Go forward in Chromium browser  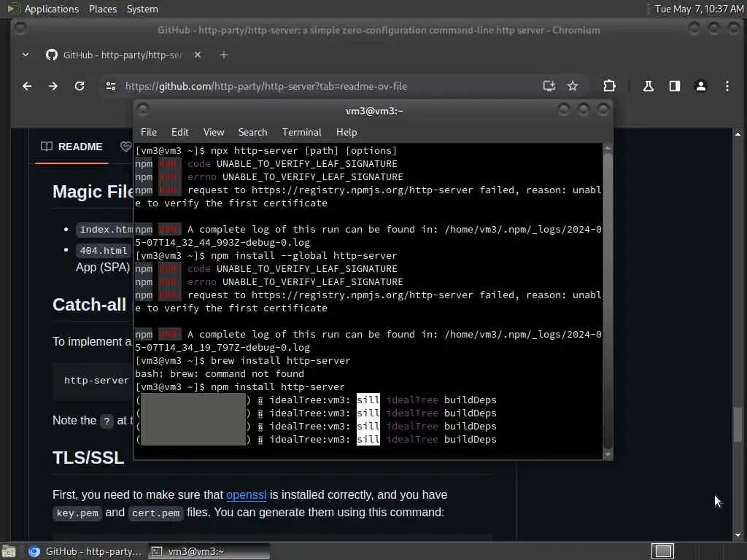point(53,86)
